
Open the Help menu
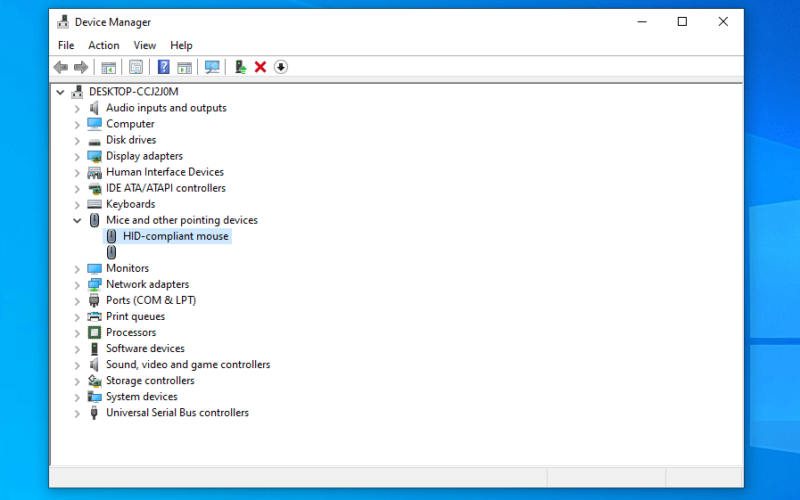click(181, 45)
